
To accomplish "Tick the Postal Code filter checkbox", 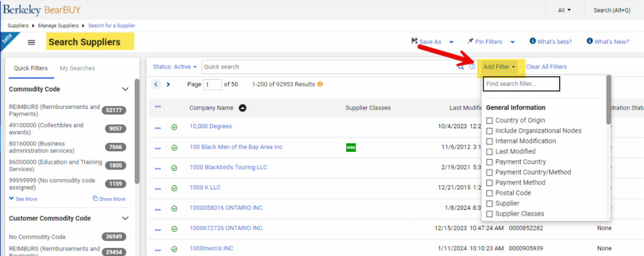I will tap(489, 193).
